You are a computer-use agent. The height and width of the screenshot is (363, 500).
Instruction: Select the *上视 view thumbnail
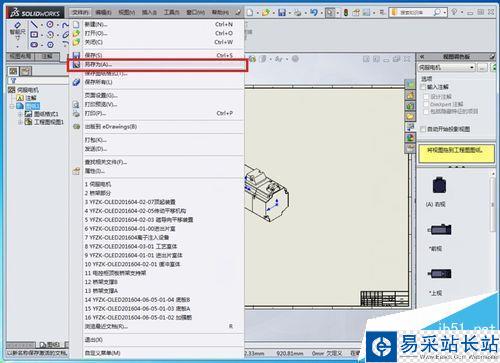(440, 274)
